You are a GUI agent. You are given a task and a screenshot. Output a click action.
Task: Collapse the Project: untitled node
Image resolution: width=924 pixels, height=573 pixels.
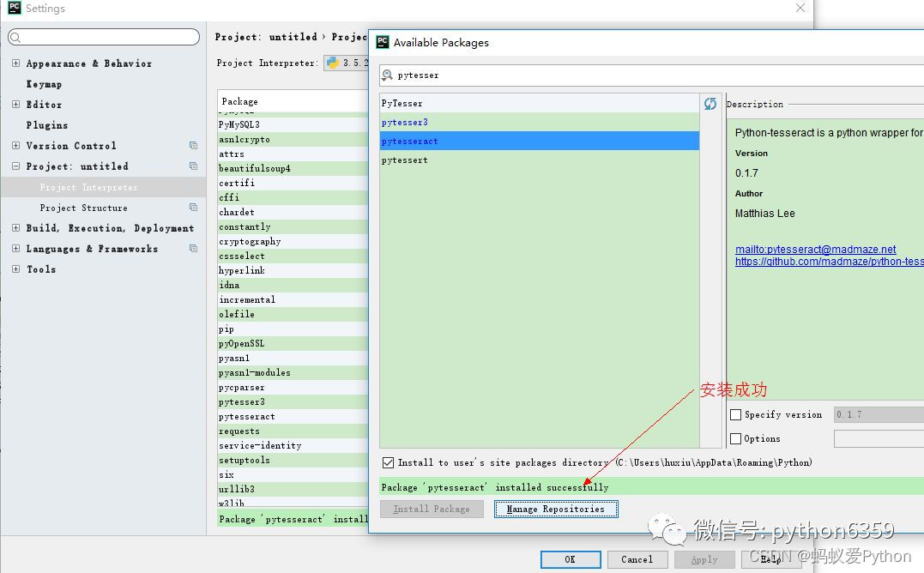pos(16,166)
